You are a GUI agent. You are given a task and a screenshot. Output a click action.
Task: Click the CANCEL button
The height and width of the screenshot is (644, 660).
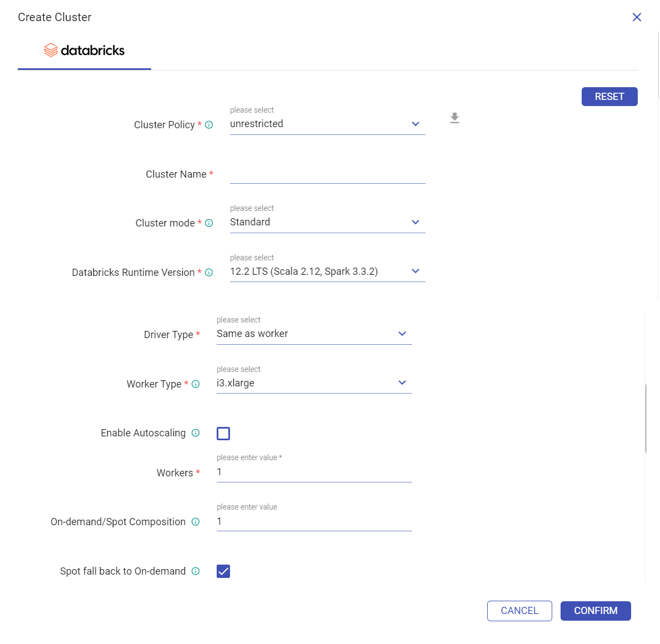[519, 611]
